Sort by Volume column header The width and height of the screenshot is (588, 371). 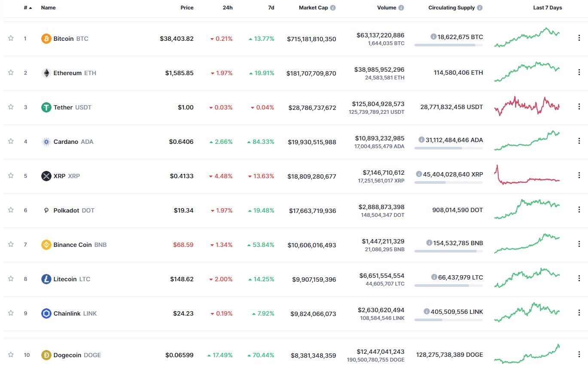(x=387, y=8)
